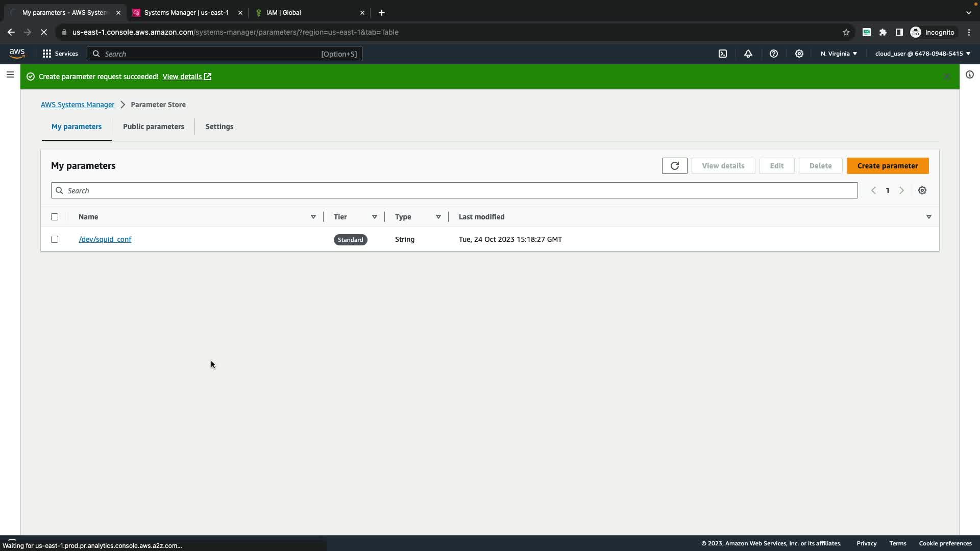Viewport: 980px width, 551px height.
Task: Open the cloud_user account dropdown
Action: 922,54
